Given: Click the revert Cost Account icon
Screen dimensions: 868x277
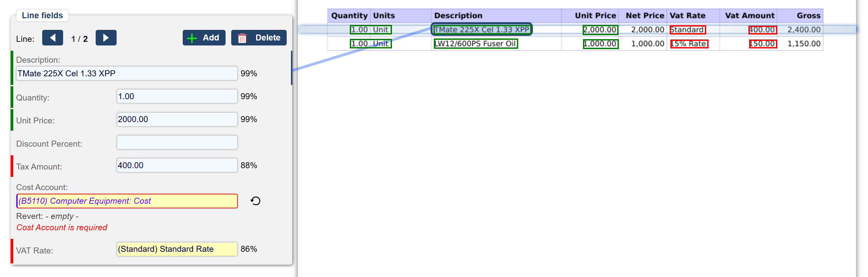Looking at the screenshot, I should [255, 201].
